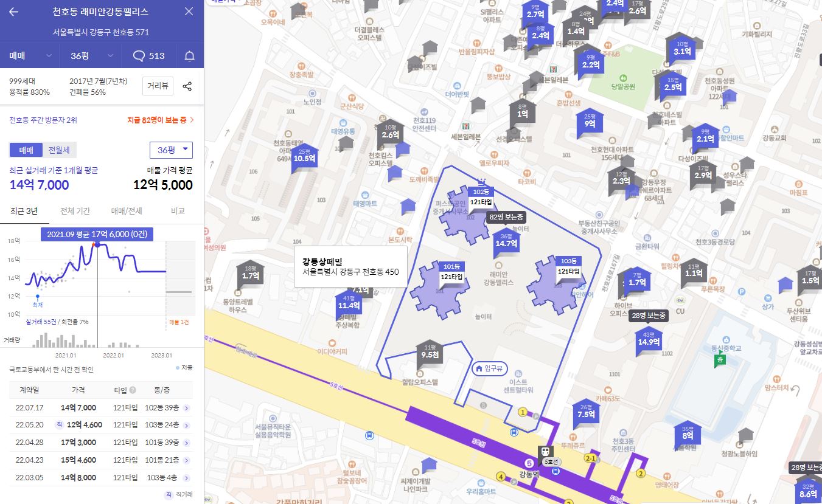
Task: Expand the 22.07.17 transaction row arrow
Action: (186, 408)
